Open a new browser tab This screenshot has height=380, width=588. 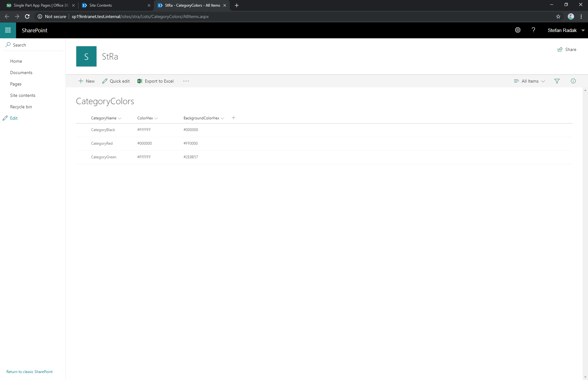click(x=237, y=5)
